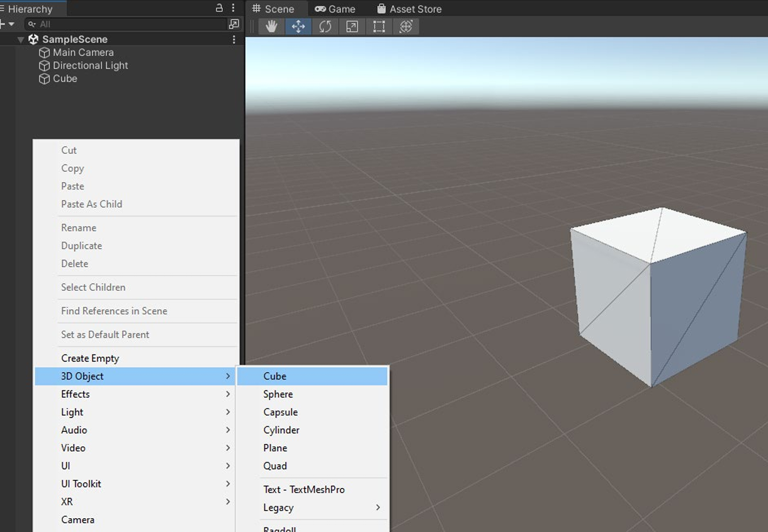Click the Unity logo beside SampleScene
The image size is (768, 532).
[33, 39]
